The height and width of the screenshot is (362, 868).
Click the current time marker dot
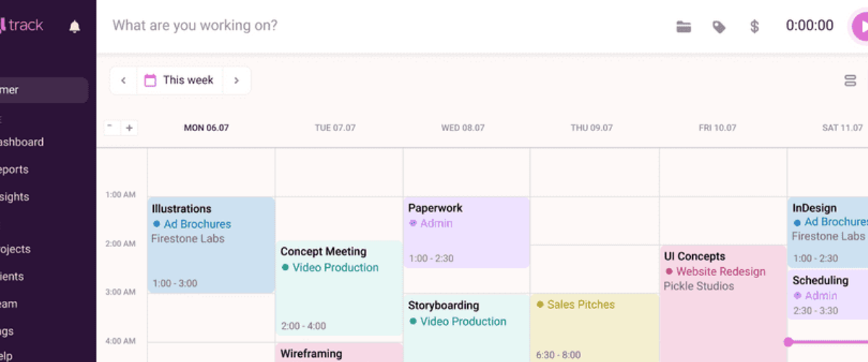788,342
